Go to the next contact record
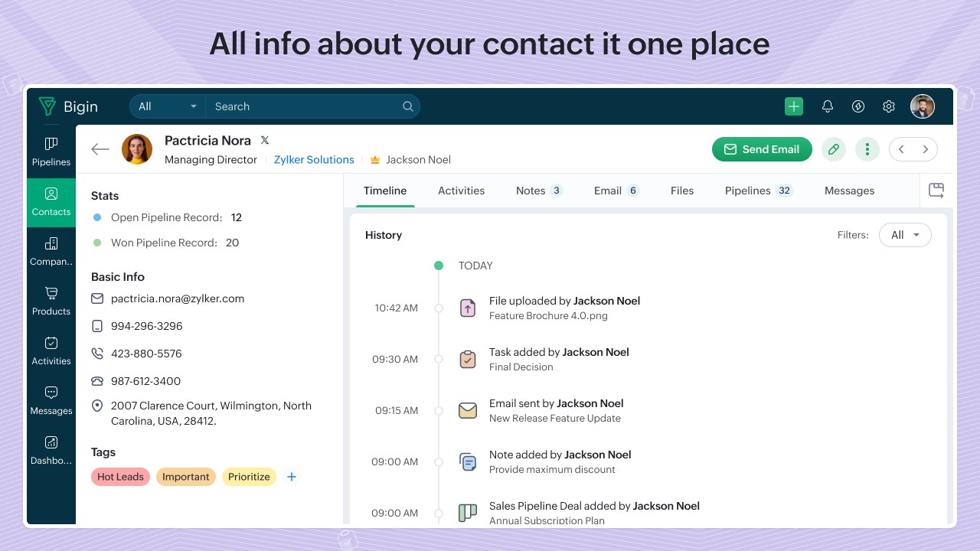The image size is (980, 551). coord(926,149)
